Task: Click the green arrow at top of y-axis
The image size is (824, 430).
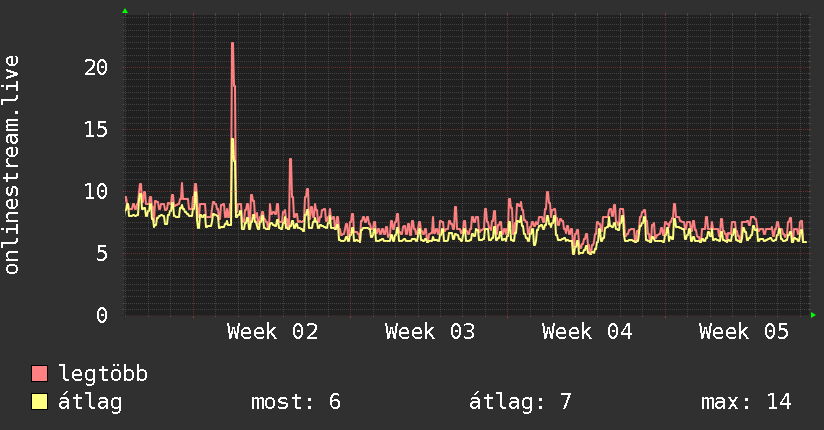Action: click(x=125, y=11)
